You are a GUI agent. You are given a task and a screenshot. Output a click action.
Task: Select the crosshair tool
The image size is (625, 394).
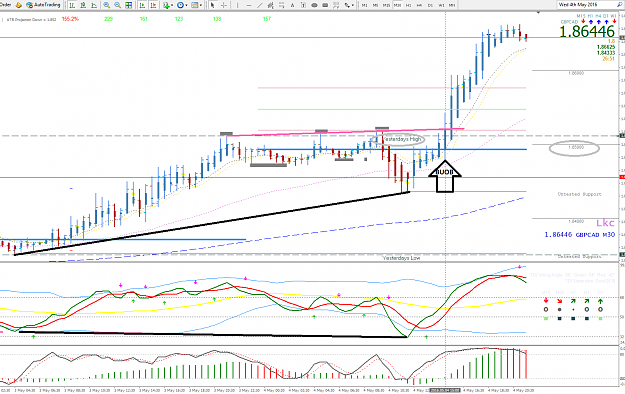224,5
